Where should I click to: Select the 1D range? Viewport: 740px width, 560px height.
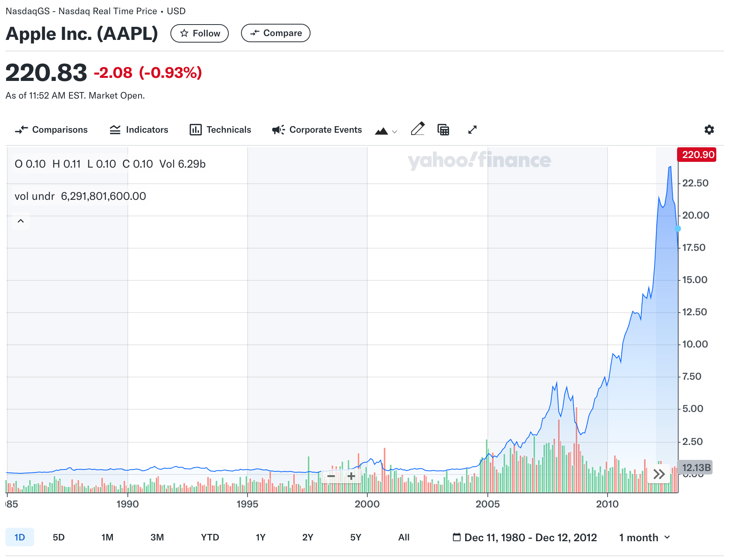pos(20,537)
